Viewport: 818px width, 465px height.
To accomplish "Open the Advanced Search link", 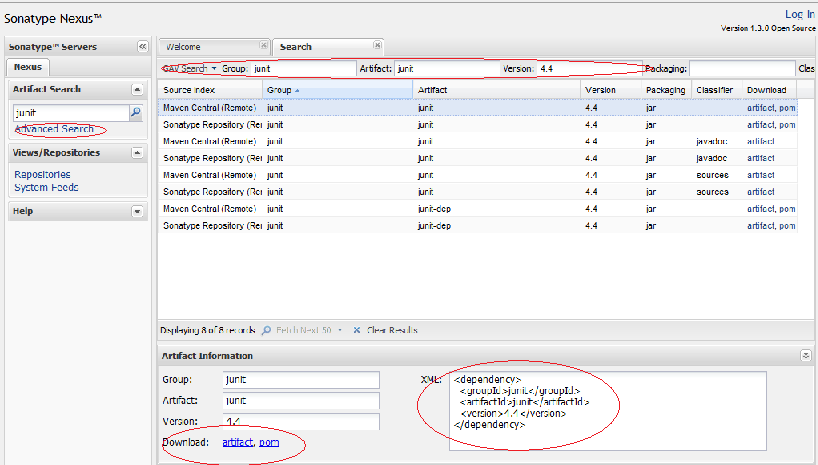I will [54, 129].
